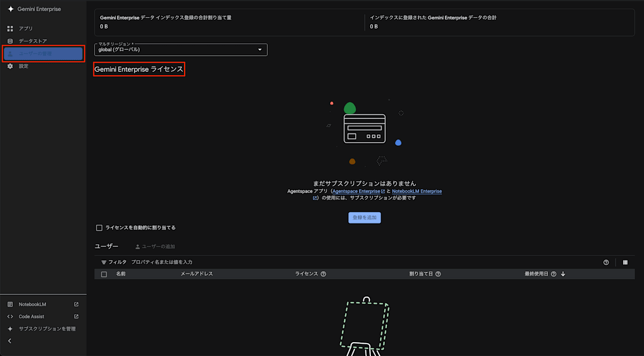Image resolution: width=644 pixels, height=356 pixels.
Task: Click the Code Assist external link icon
Action: click(x=76, y=316)
